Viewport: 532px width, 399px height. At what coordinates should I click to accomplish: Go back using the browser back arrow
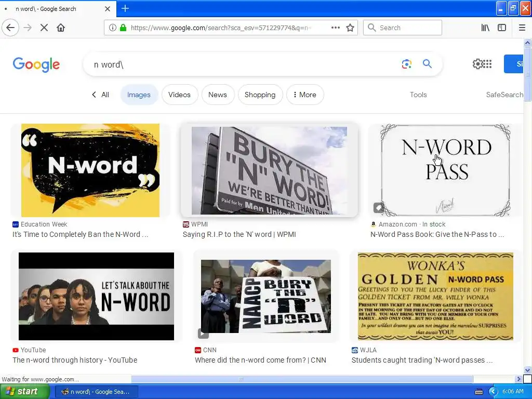10,28
